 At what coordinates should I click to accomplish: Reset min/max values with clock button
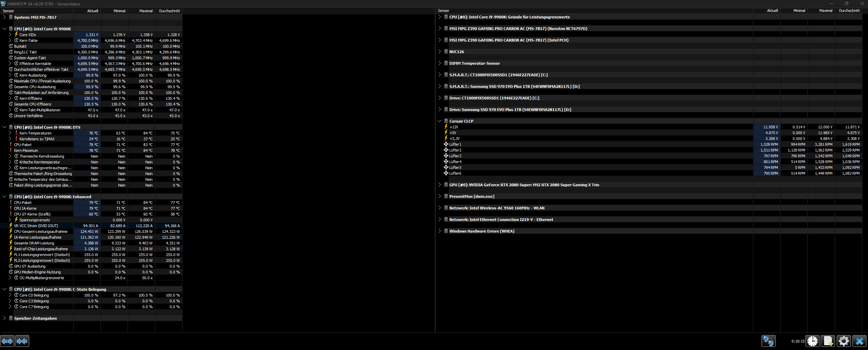coord(813,341)
